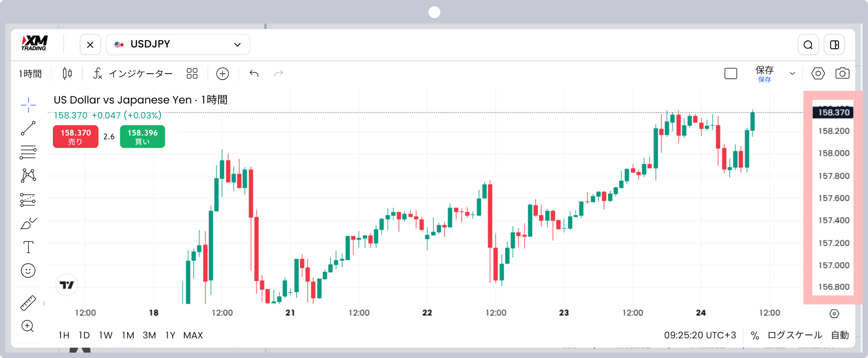The height and width of the screenshot is (358, 868).
Task: Open the emoji icons tool
Action: (28, 271)
